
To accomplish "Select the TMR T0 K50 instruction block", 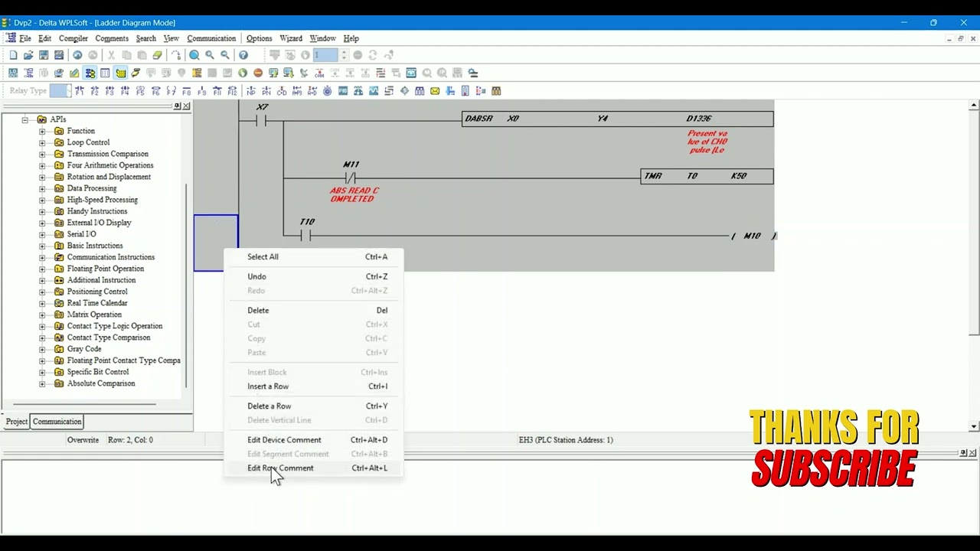I will 707,176.
